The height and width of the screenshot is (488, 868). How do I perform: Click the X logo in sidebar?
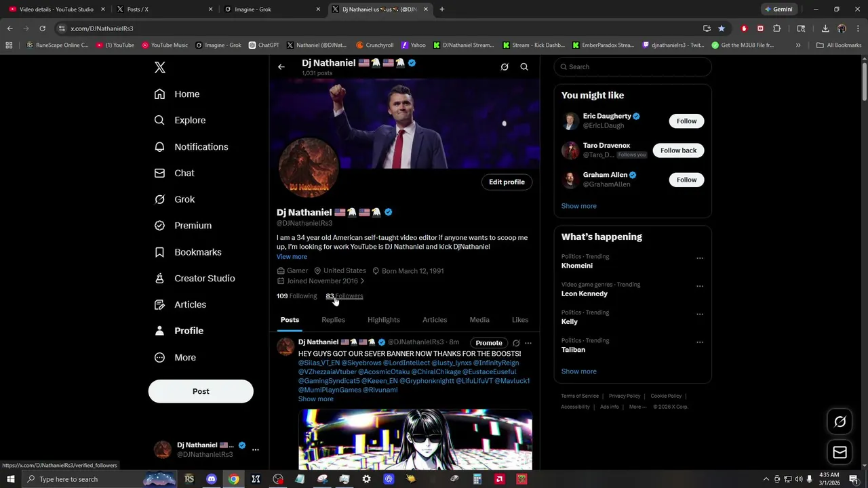click(160, 67)
